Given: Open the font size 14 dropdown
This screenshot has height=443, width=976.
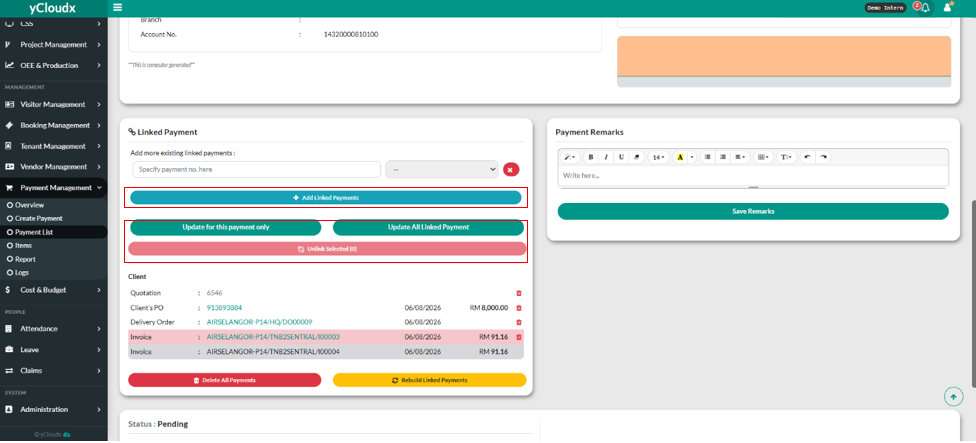Looking at the screenshot, I should [659, 157].
